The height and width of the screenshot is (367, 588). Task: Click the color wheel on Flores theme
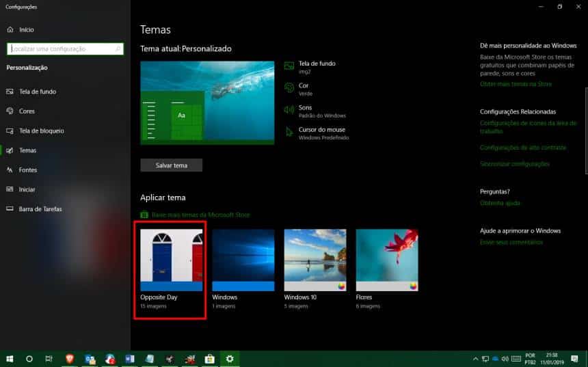413,286
